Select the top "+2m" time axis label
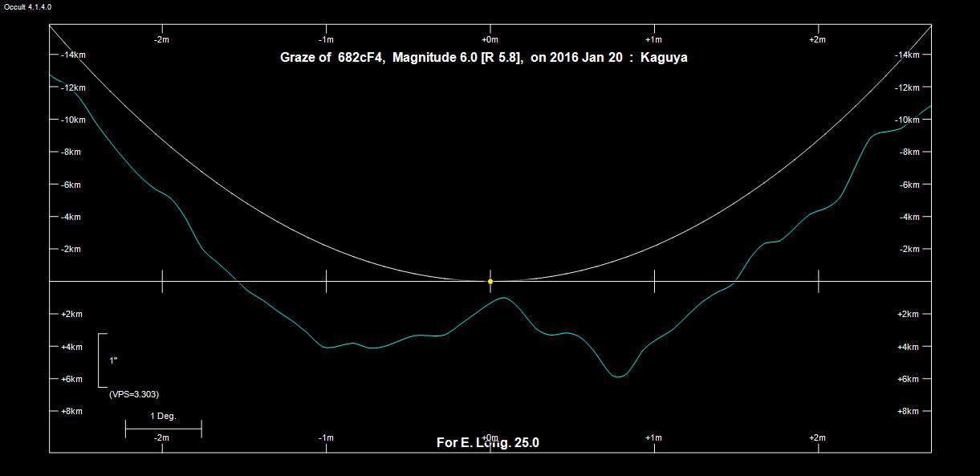 coord(817,39)
